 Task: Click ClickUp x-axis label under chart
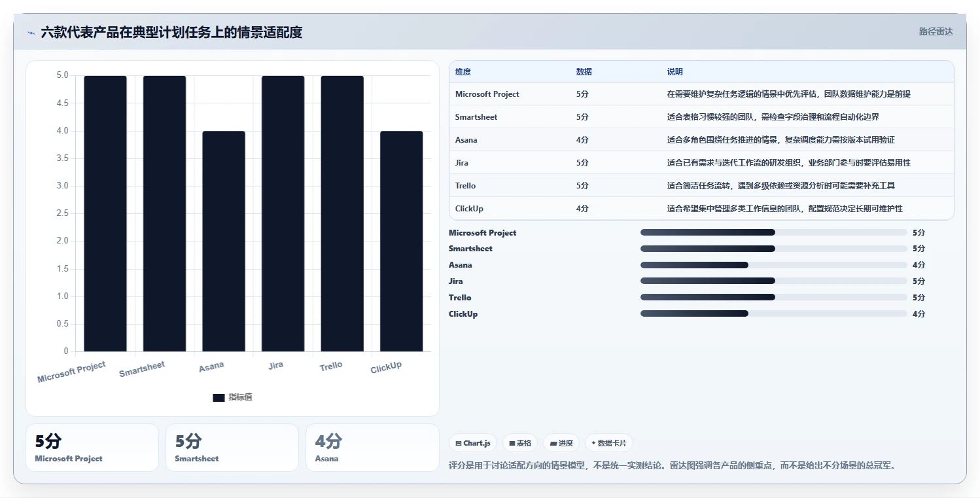tap(386, 368)
